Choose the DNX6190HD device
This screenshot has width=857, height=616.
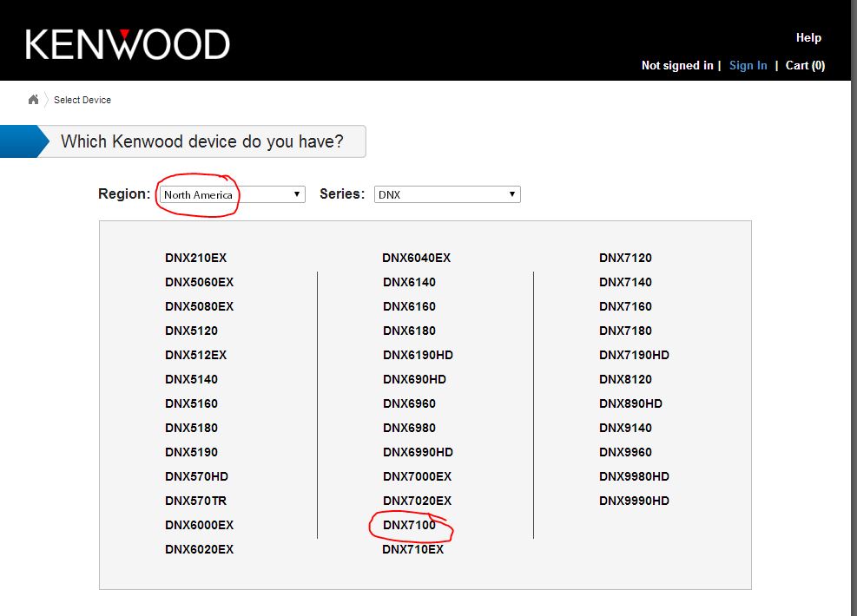[419, 355]
